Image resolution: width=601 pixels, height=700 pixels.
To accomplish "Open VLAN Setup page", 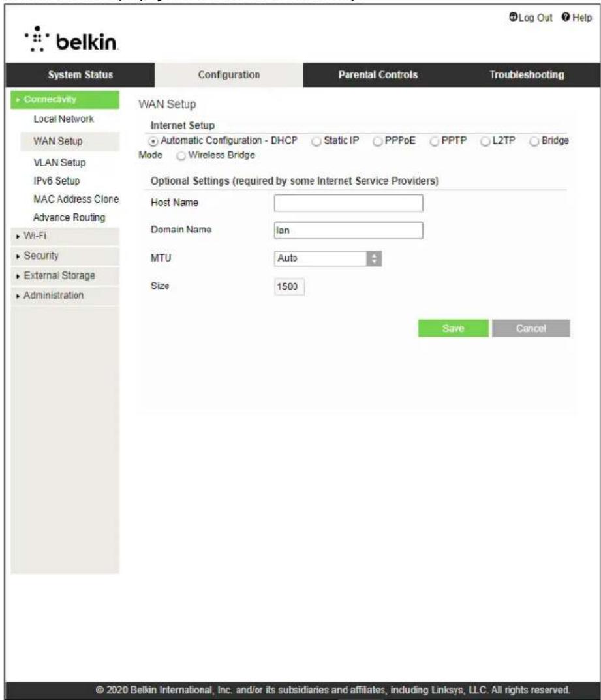I will [x=60, y=162].
